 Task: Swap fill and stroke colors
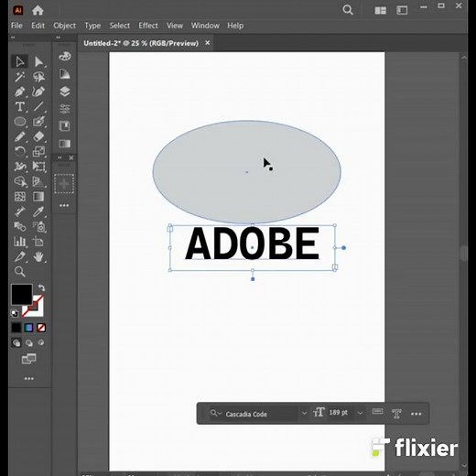[41, 287]
